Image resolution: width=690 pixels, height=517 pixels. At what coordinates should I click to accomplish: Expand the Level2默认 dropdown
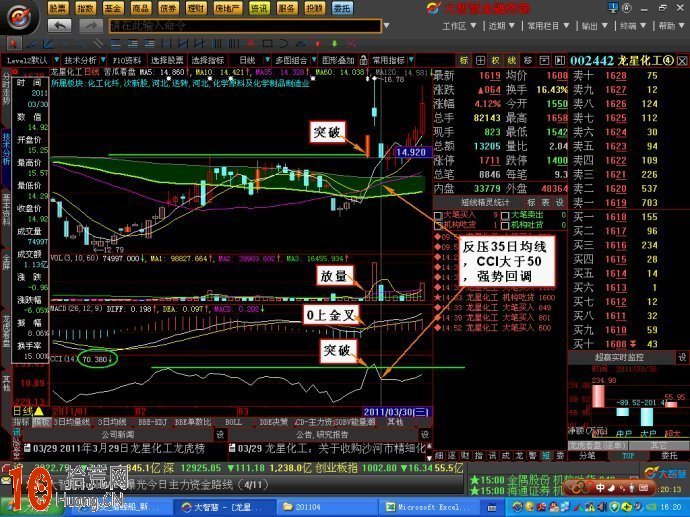coord(56,60)
